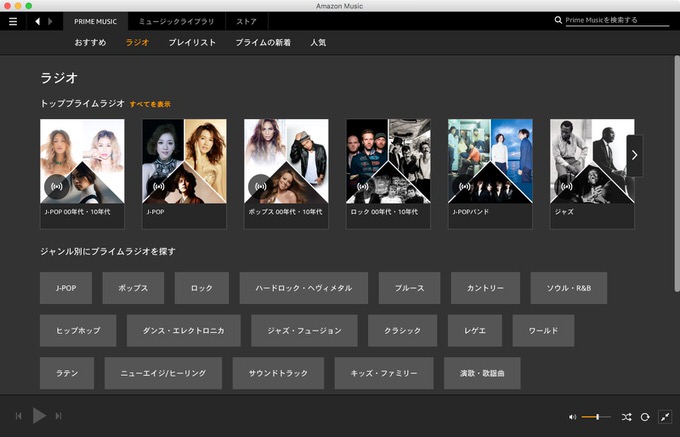Image resolution: width=680 pixels, height=437 pixels.
Task: Choose J-POP genre button
Action: pyautogui.click(x=66, y=288)
